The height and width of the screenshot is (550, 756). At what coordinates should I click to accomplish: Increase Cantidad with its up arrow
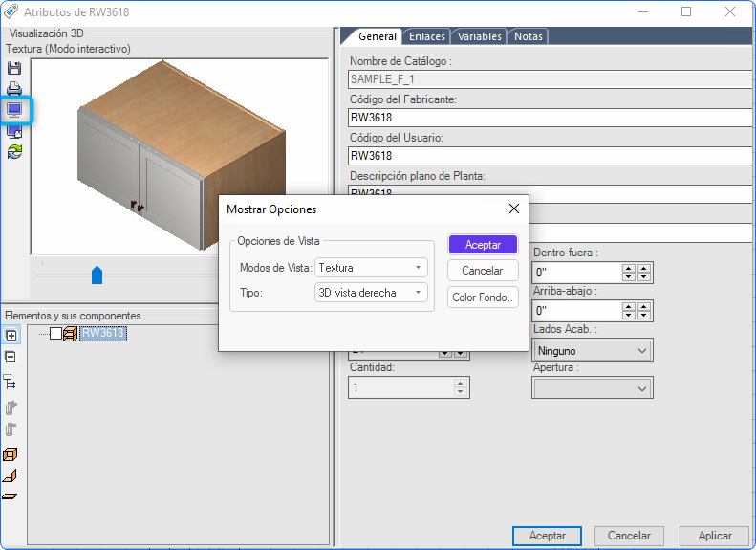click(461, 383)
